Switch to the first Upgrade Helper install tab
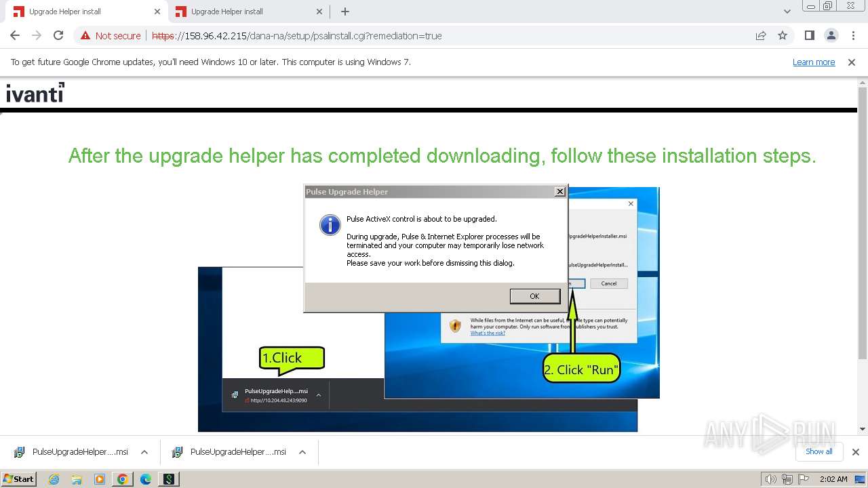The width and height of the screenshot is (868, 488). (x=85, y=12)
